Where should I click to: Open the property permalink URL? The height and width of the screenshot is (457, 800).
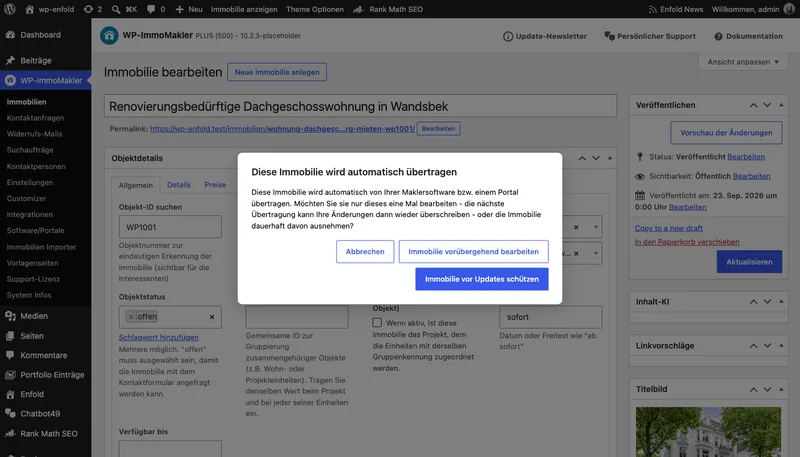click(282, 129)
